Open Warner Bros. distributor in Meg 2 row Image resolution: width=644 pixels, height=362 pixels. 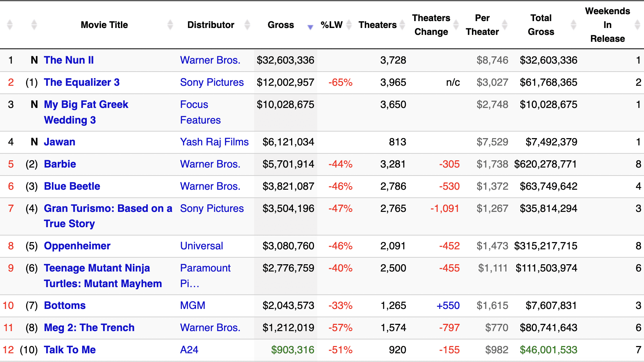210,327
